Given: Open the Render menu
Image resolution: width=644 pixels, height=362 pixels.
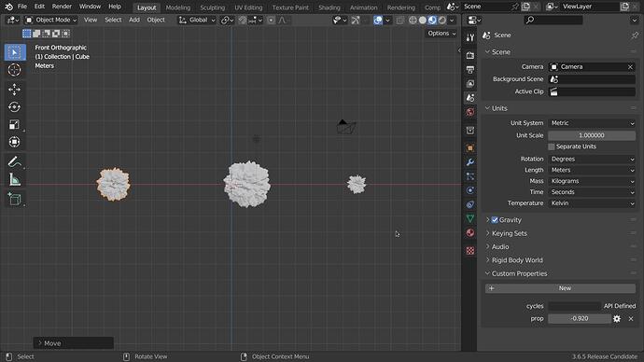Looking at the screenshot, I should click(62, 7).
